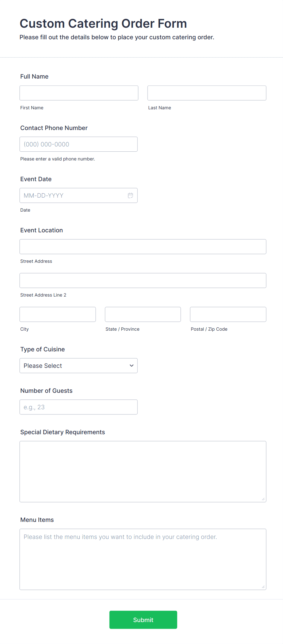The height and width of the screenshot is (644, 283).
Task: Submit the catering order form
Action: click(x=143, y=620)
